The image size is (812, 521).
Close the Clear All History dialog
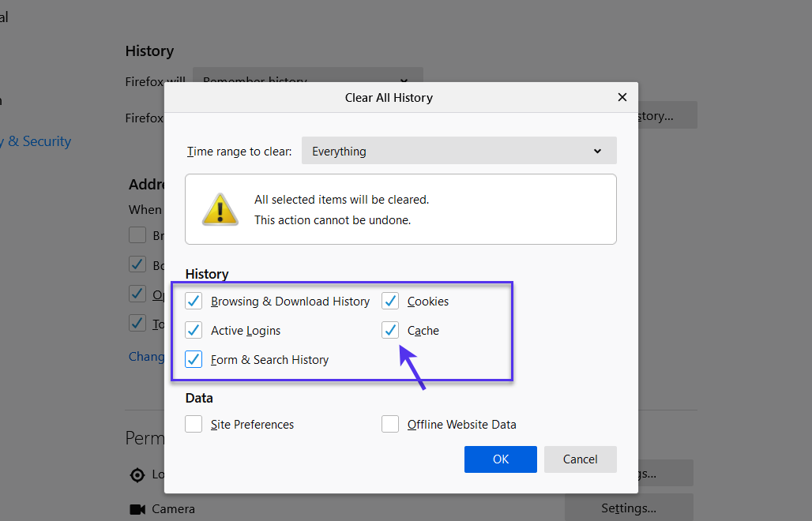[x=622, y=97]
